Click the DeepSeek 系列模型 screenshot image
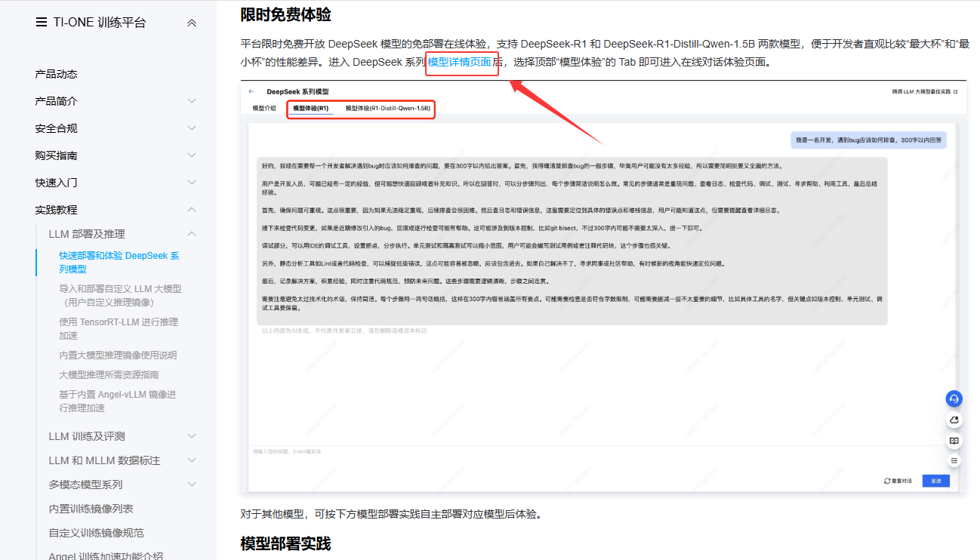Screen dimensions: 980x560 [x=603, y=287]
